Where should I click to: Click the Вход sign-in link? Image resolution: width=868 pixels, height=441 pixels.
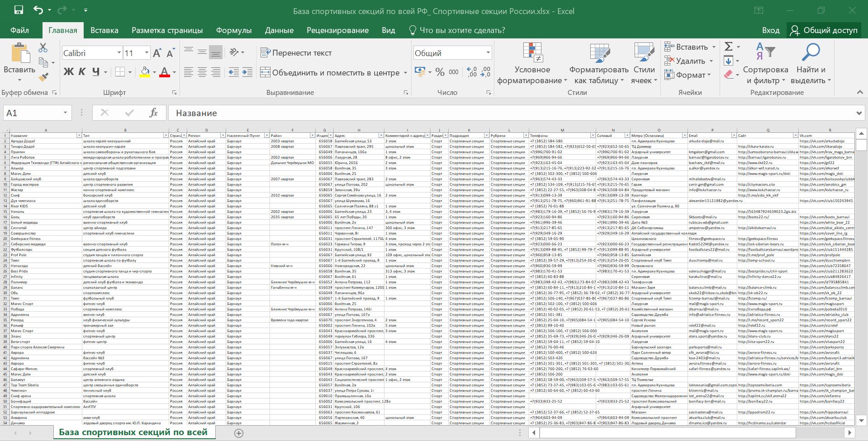click(x=770, y=30)
